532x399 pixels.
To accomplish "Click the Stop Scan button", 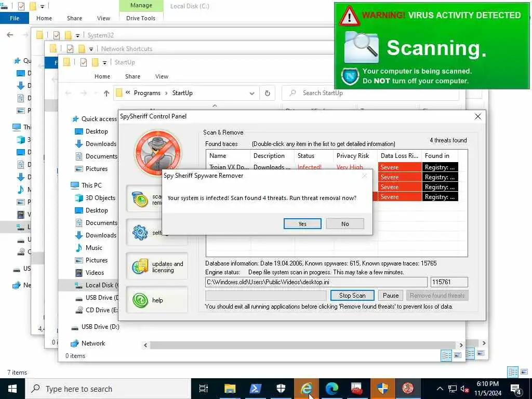I will [x=352, y=295].
